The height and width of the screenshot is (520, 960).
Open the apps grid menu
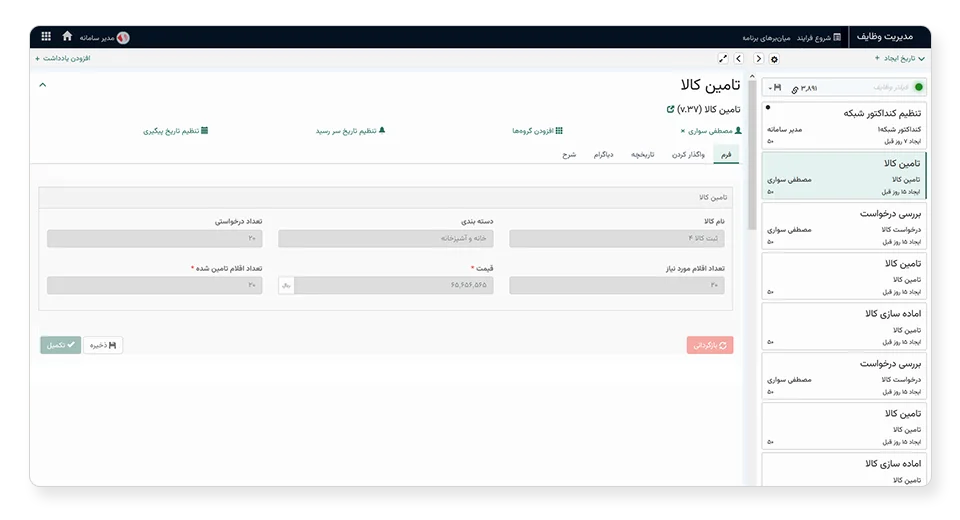tap(46, 36)
